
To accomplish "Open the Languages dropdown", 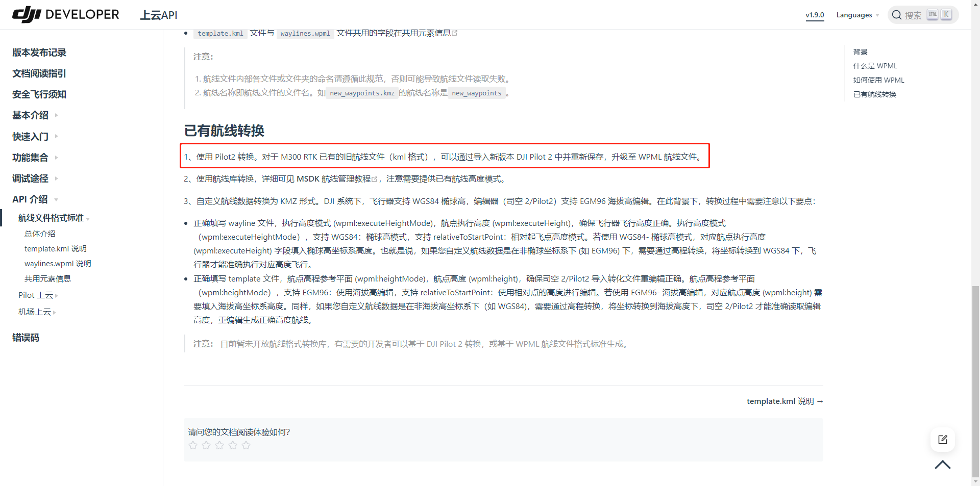I will click(857, 15).
